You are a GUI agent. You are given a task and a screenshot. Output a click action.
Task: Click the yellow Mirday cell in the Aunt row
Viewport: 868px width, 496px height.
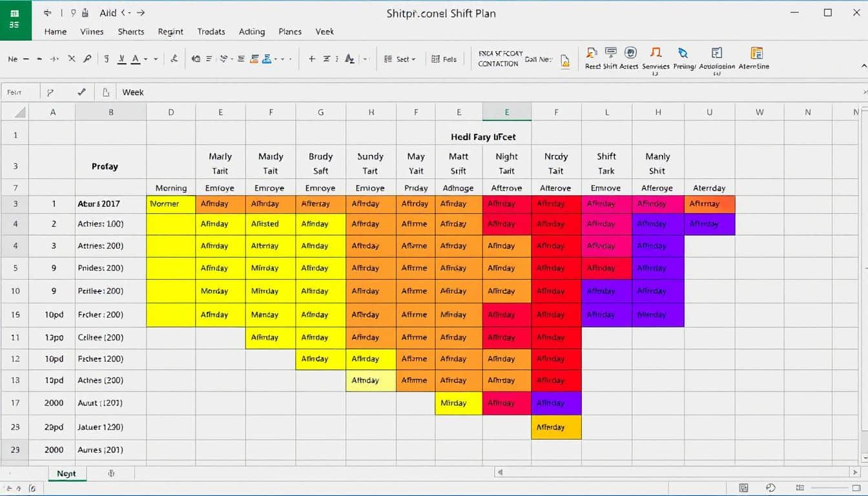pyautogui.click(x=459, y=403)
